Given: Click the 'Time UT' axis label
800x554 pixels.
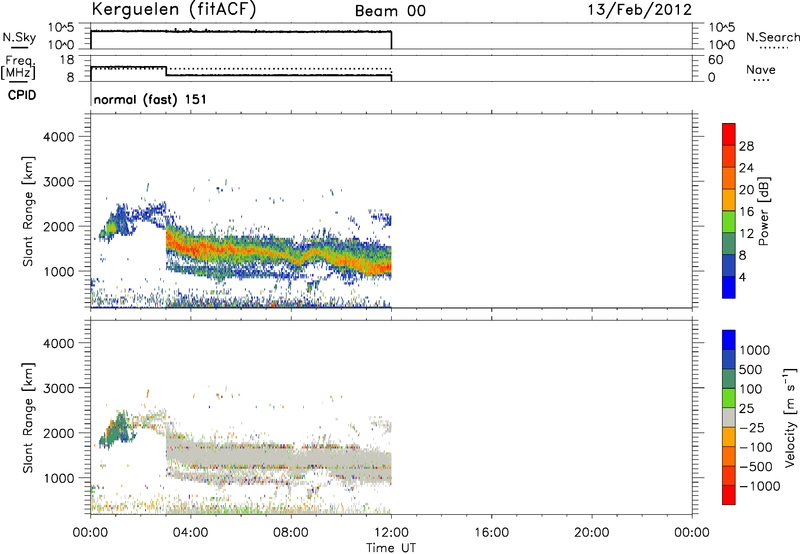Looking at the screenshot, I should 391,548.
